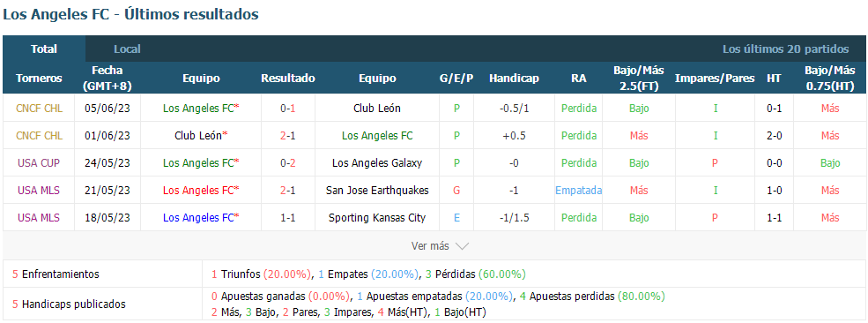Click the 1-1 result on 18/05/23
This screenshot has width=868, height=323.
(x=288, y=218)
